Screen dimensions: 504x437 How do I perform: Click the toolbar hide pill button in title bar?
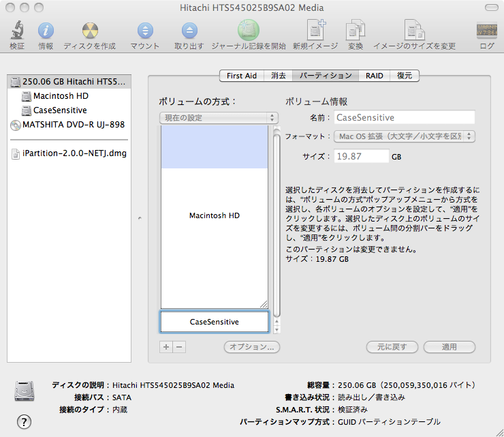click(492, 7)
